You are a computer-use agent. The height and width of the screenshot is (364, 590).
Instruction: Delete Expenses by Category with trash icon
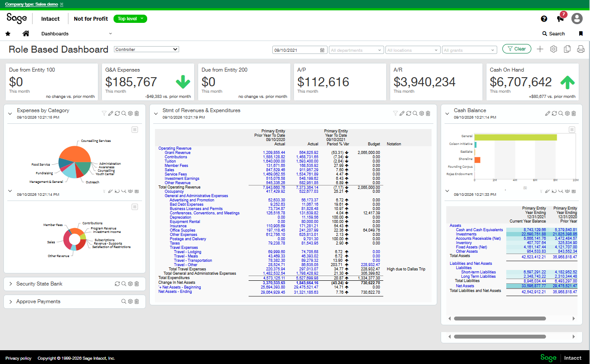tap(136, 113)
